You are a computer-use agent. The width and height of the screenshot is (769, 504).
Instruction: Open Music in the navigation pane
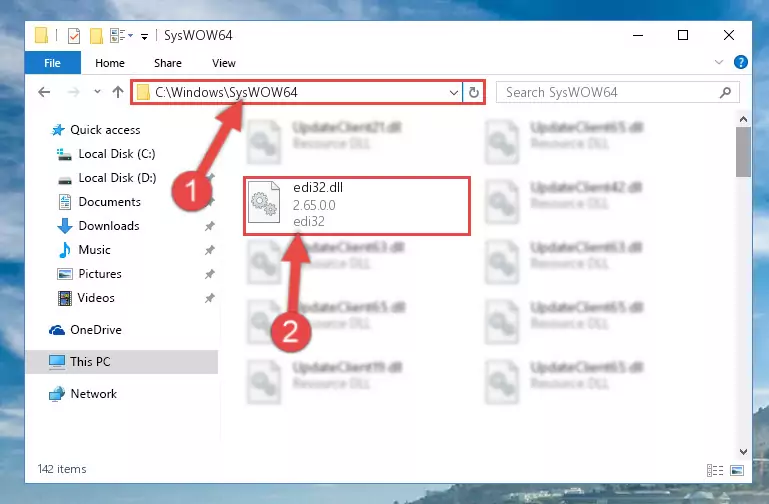click(x=94, y=250)
